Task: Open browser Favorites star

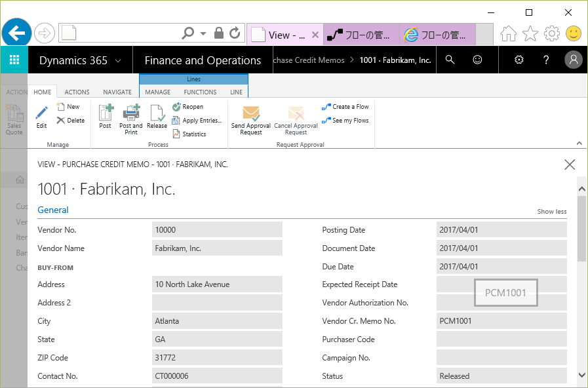Action: click(530, 33)
